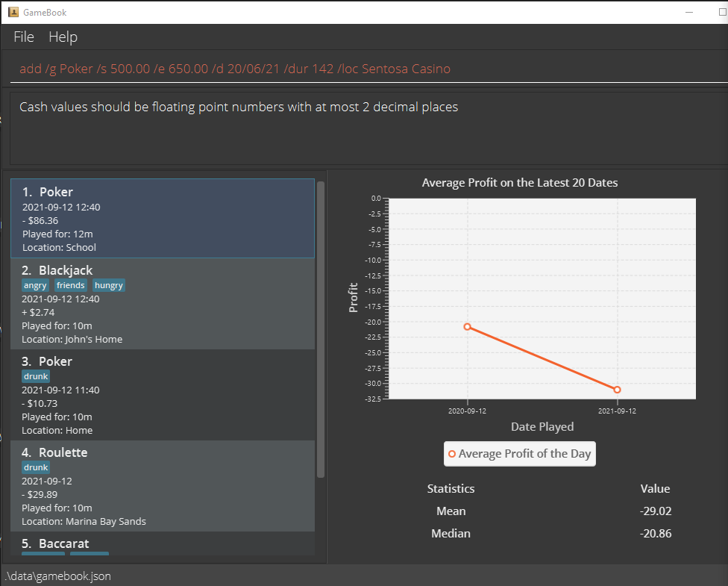
Task: Click Location: Home in third Poker entry
Action: [57, 430]
